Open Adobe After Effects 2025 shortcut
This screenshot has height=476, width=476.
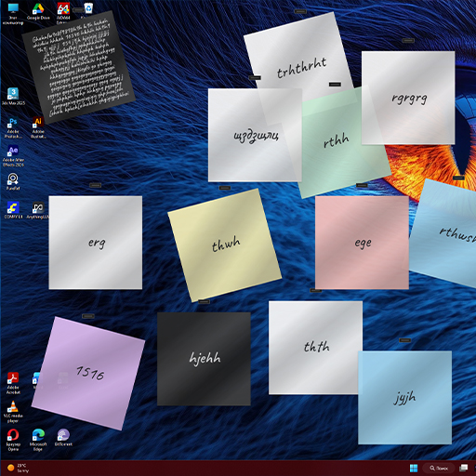(x=13, y=156)
